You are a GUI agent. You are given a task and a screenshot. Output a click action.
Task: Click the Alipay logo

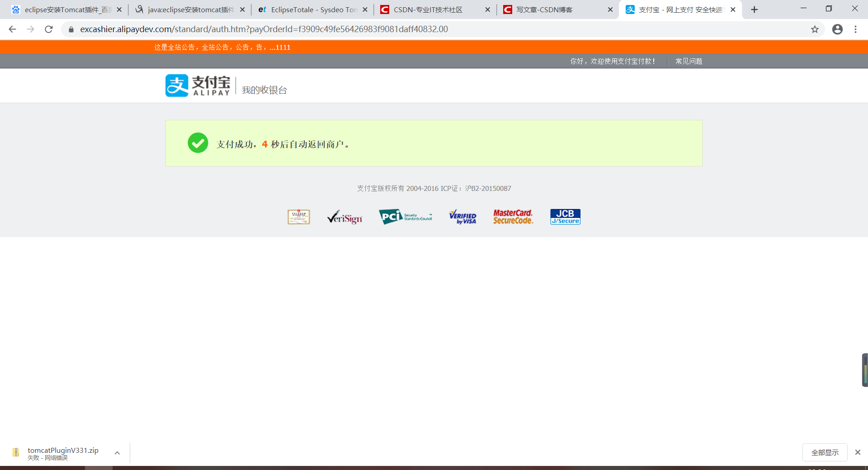click(198, 85)
